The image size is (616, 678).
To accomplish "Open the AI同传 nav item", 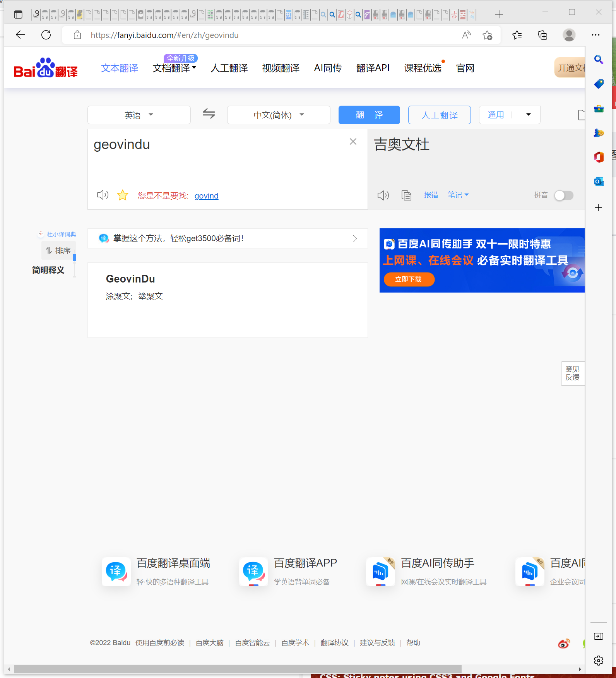I will 328,68.
